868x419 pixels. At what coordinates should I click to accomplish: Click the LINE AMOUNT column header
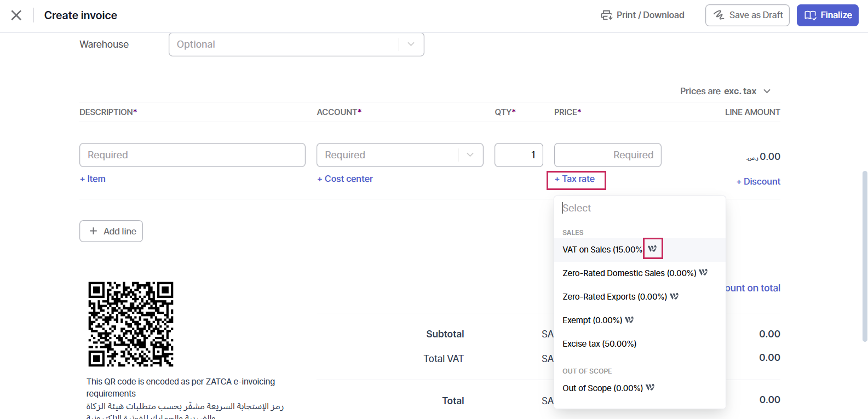click(752, 112)
